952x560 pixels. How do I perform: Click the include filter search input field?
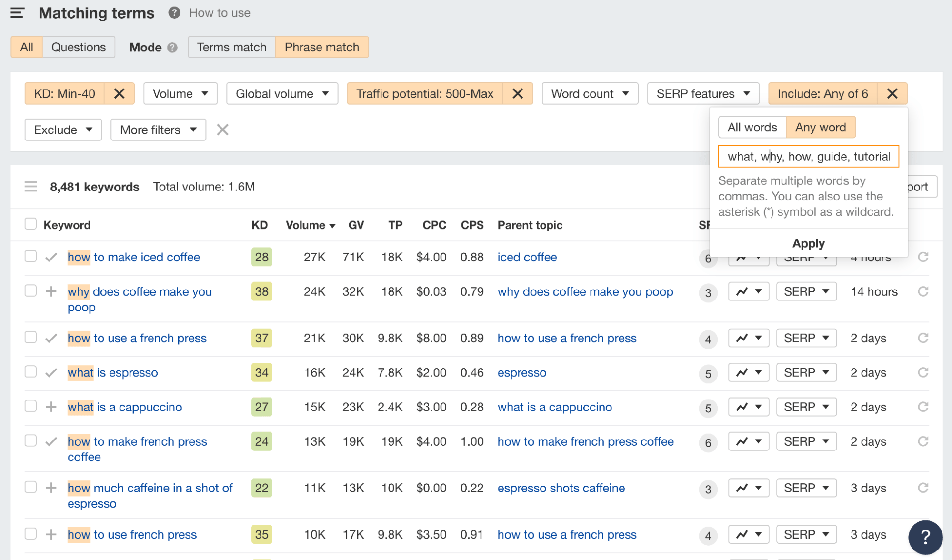[x=809, y=157]
